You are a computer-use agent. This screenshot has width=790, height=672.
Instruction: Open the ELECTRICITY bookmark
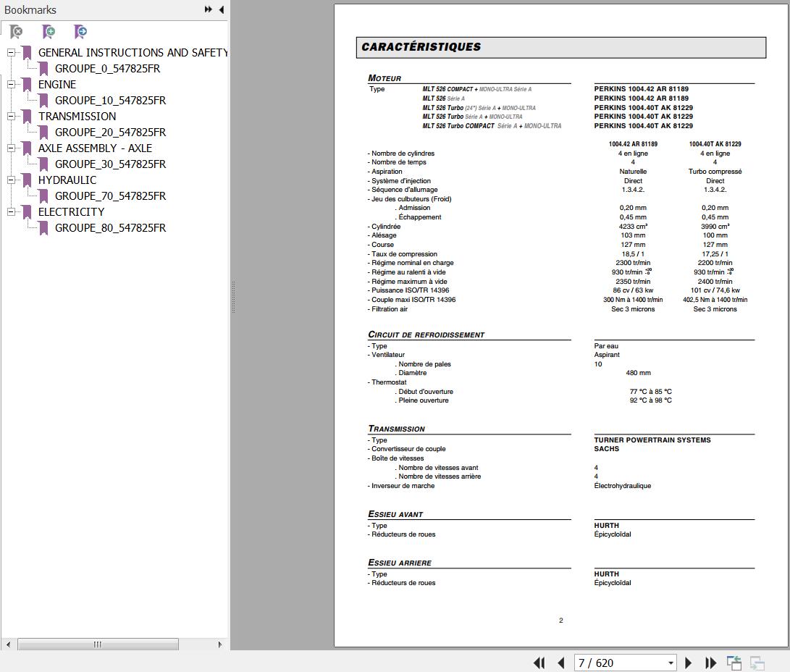coord(71,212)
